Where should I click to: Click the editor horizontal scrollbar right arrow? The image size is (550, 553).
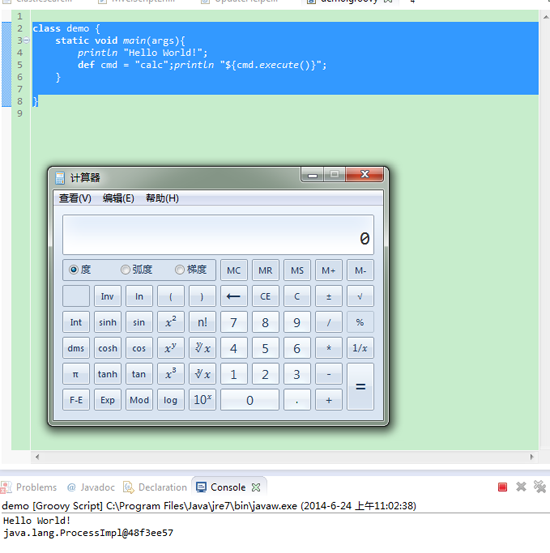532,457
